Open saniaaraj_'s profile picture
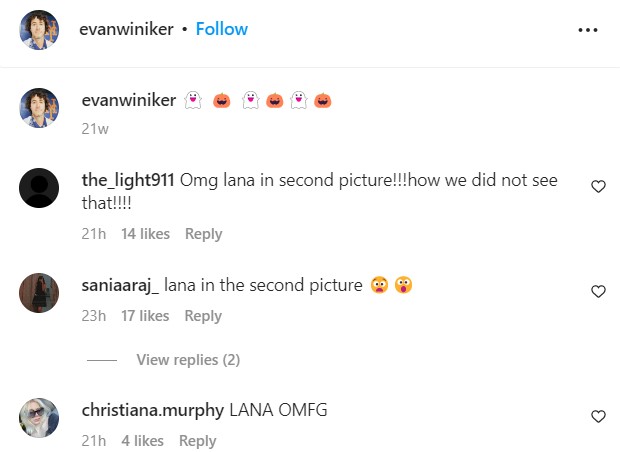 click(x=39, y=292)
